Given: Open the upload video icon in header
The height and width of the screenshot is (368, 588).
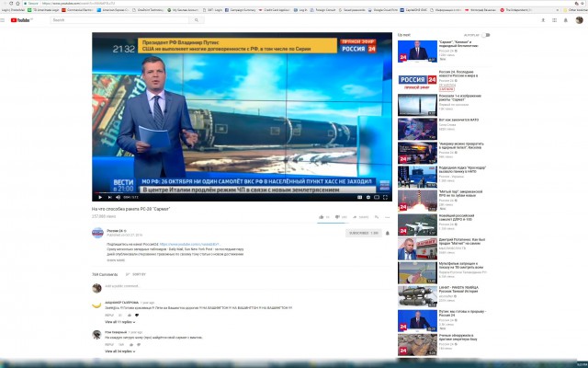Looking at the screenshot, I should point(543,20).
